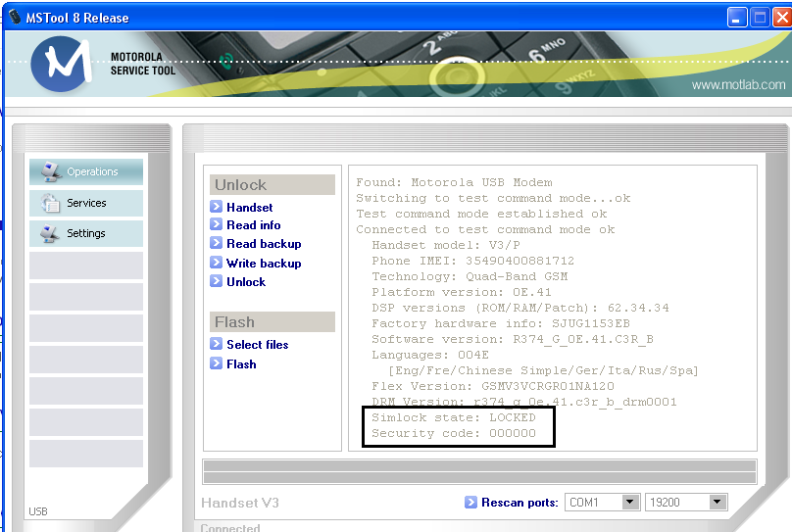Click the Flash action link
This screenshot has height=532, width=792.
(x=241, y=363)
